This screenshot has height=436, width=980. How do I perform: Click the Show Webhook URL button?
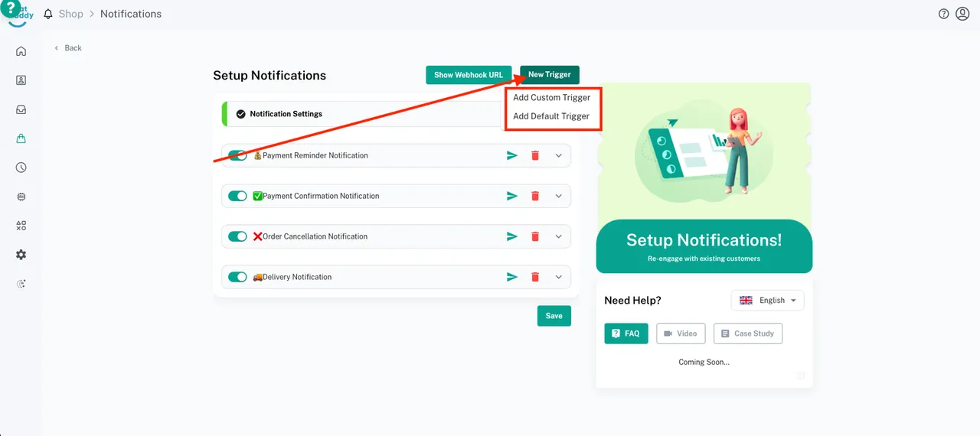[x=469, y=75]
